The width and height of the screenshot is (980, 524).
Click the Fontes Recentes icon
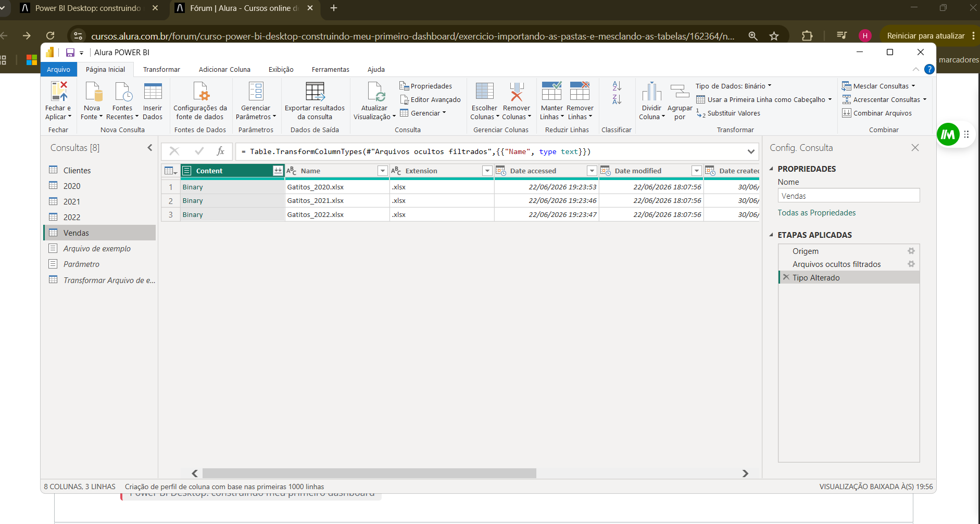[123, 92]
